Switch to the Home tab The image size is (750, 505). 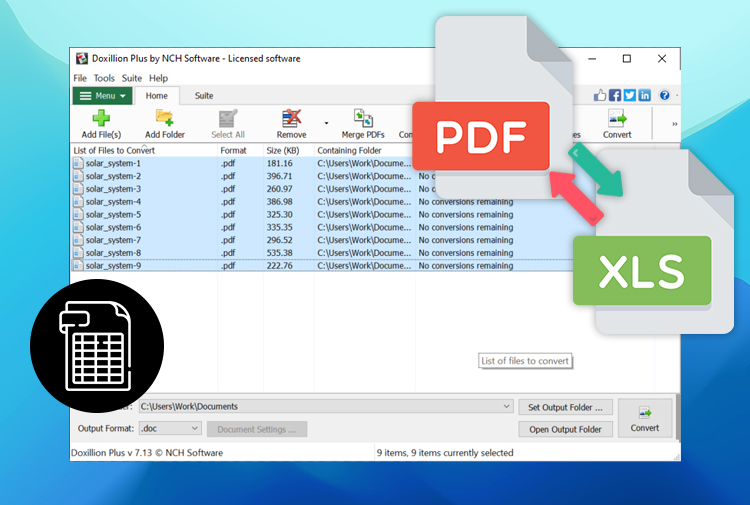[x=156, y=96]
